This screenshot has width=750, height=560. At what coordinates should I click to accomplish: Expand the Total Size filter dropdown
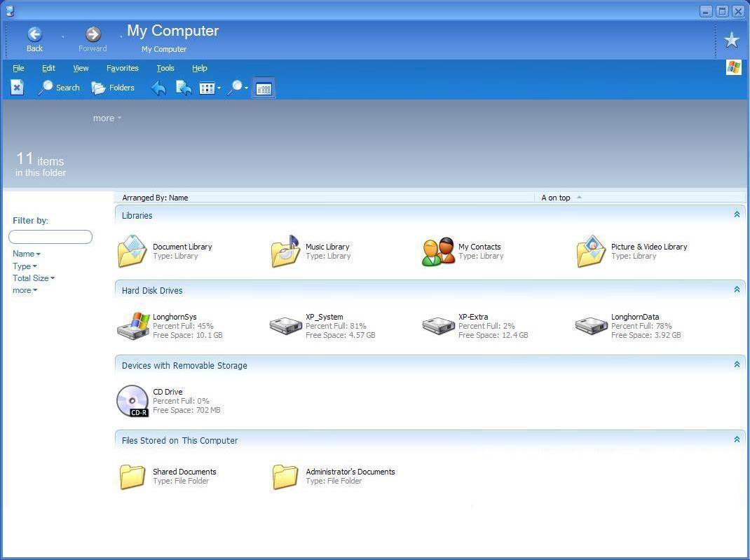tap(33, 278)
